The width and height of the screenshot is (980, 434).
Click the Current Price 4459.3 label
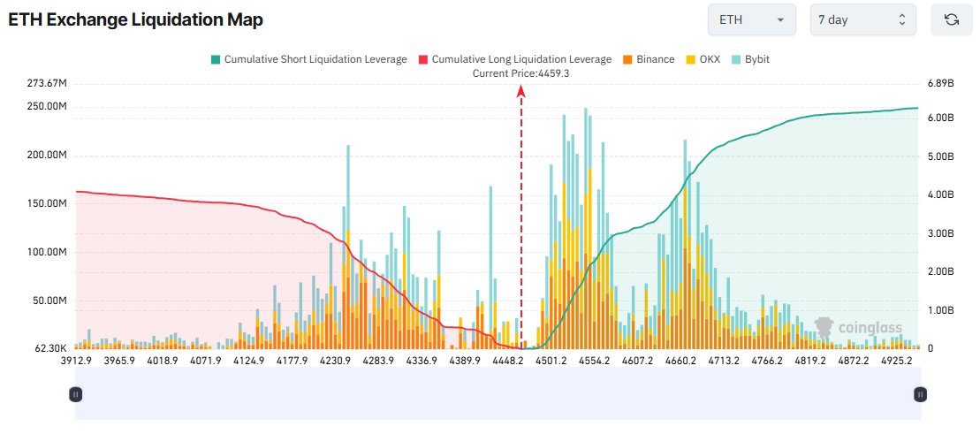(520, 73)
